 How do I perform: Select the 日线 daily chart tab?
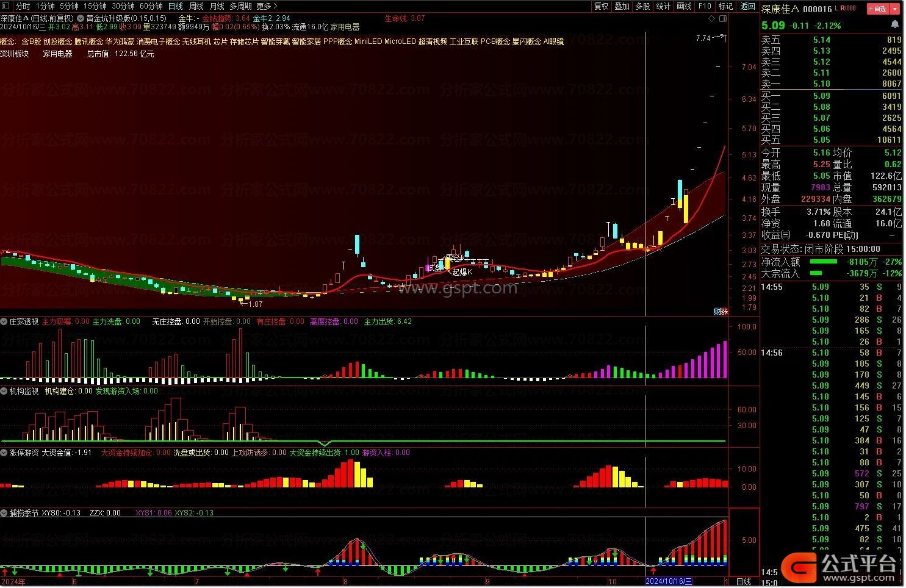pos(176,6)
